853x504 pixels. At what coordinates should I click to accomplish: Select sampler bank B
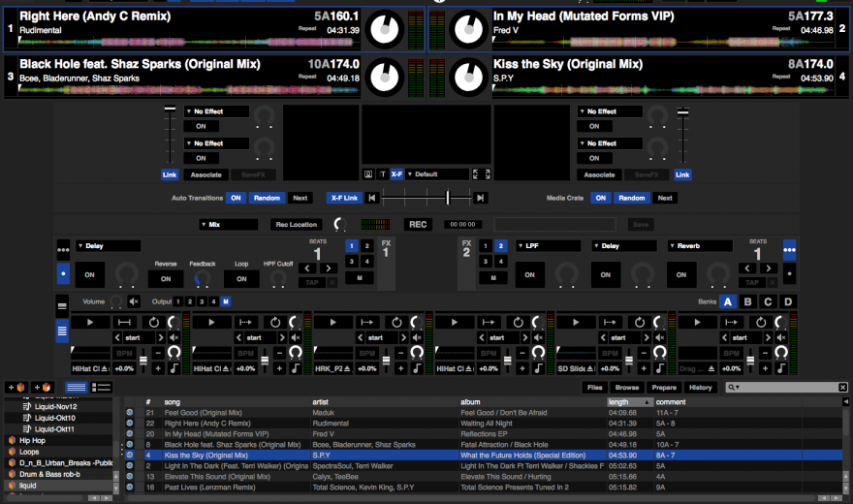747,301
